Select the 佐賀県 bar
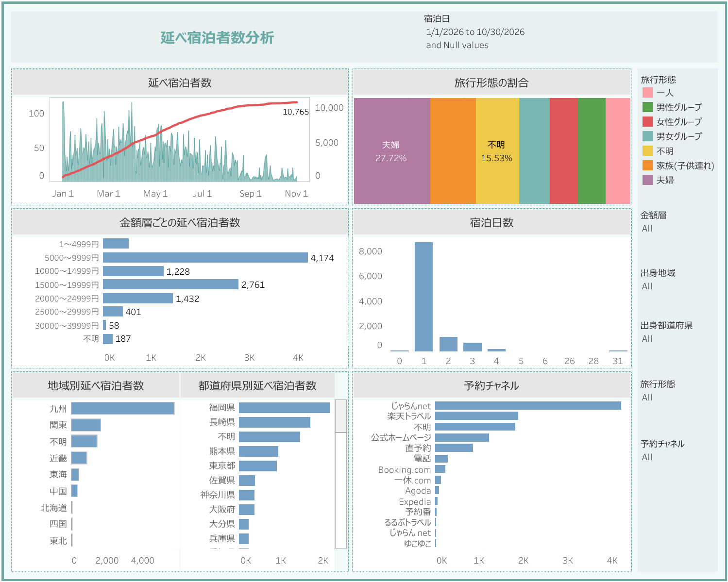The height and width of the screenshot is (582, 728). pos(247,481)
